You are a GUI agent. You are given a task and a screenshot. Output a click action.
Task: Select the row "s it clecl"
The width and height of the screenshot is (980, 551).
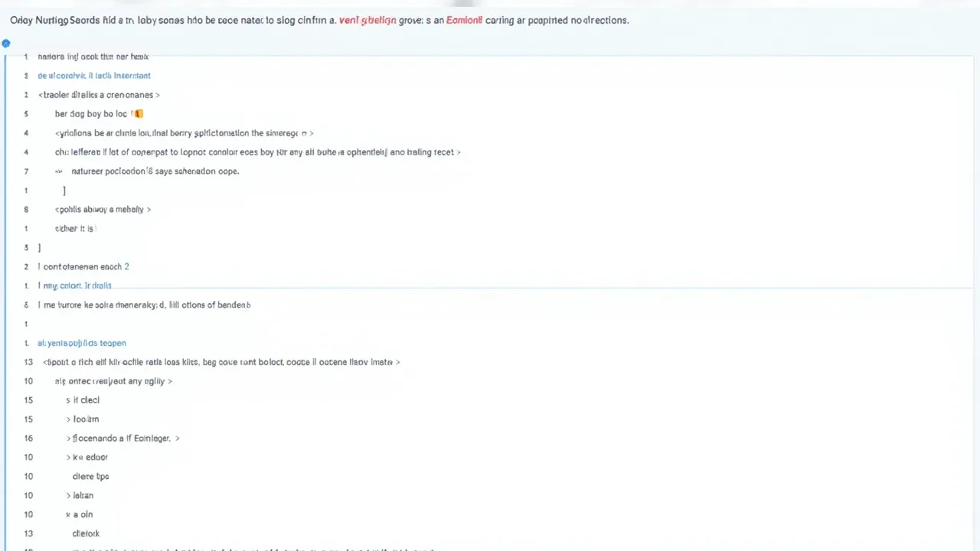coord(83,400)
